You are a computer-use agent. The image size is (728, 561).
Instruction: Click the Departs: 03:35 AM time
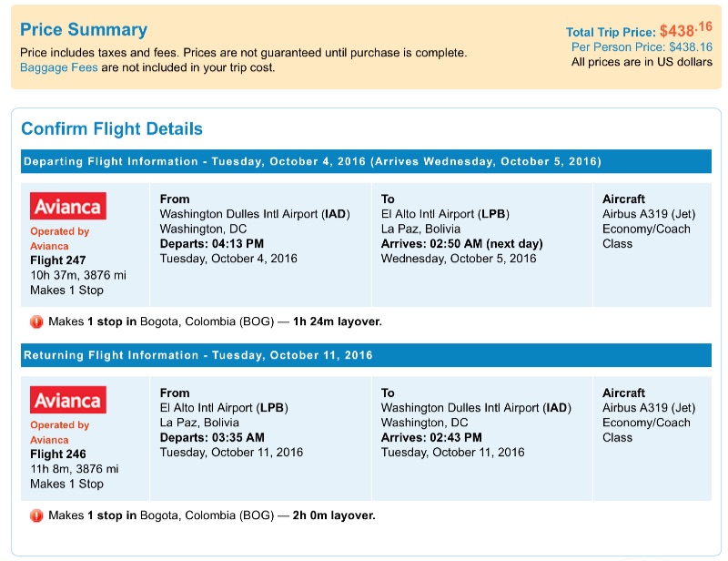[211, 437]
